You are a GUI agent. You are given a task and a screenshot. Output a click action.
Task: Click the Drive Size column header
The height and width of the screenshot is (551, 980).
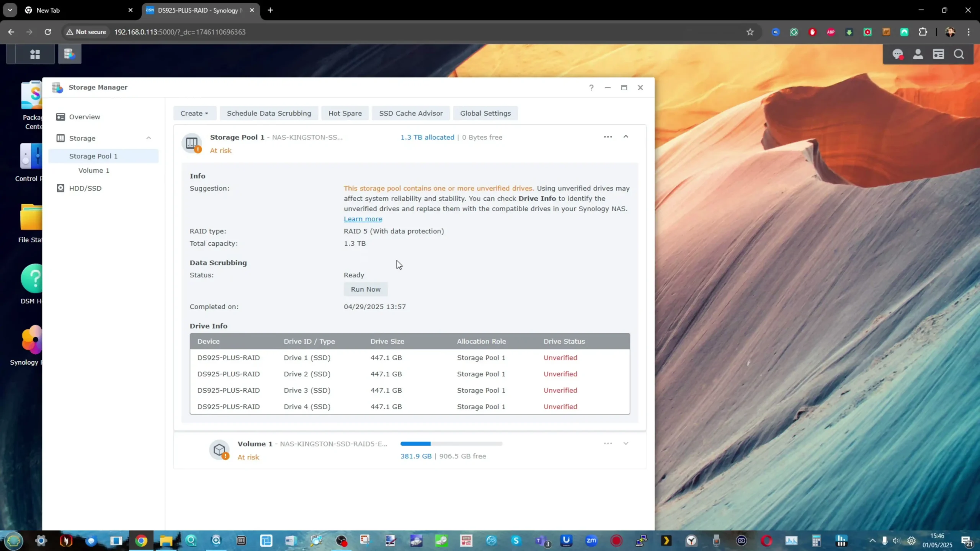pos(387,341)
